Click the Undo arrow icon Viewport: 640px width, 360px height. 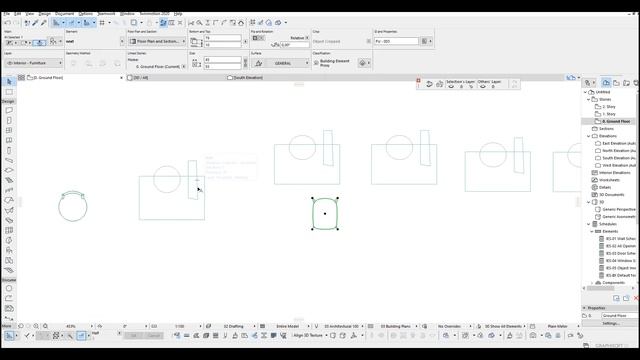tap(7, 23)
